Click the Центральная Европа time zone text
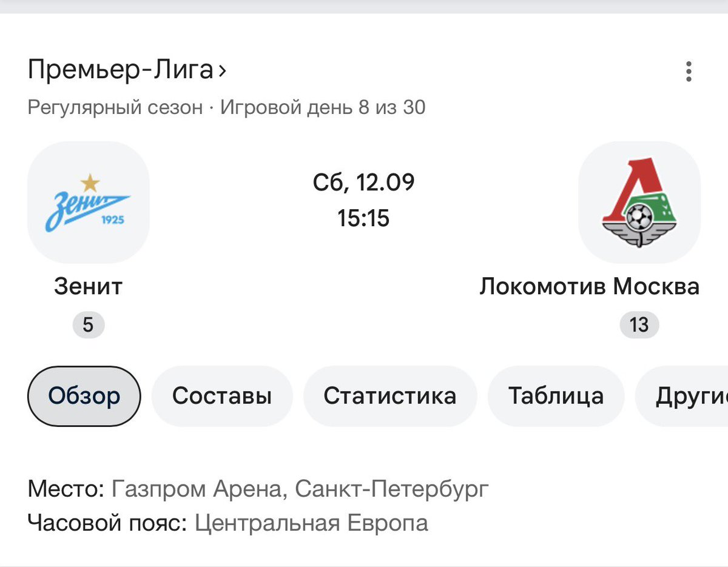 pos(311,523)
